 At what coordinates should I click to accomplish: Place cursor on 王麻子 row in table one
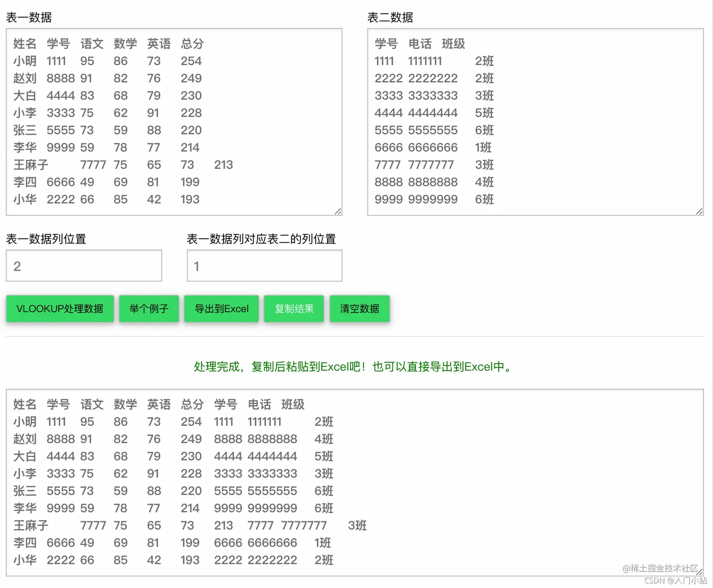29,165
